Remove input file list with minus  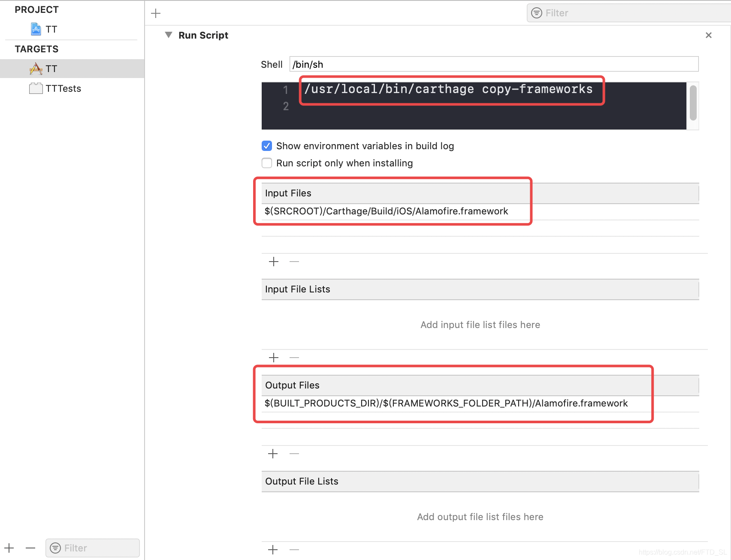[294, 358]
